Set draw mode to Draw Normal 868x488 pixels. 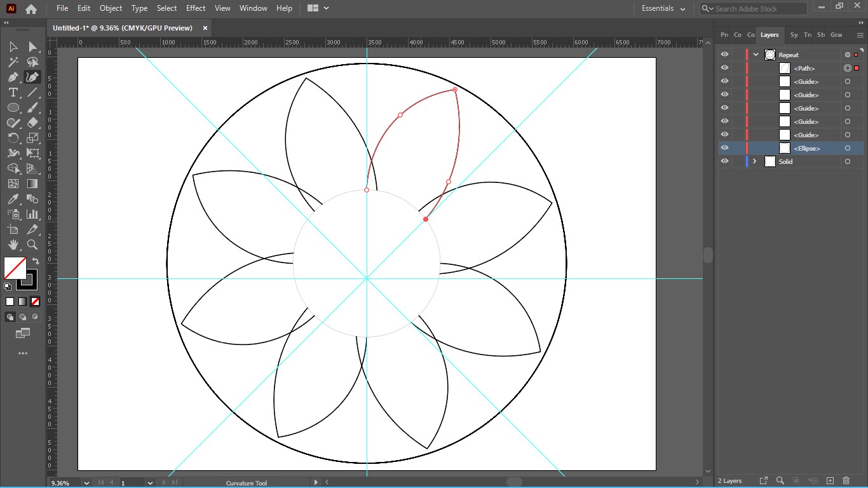click(10, 316)
